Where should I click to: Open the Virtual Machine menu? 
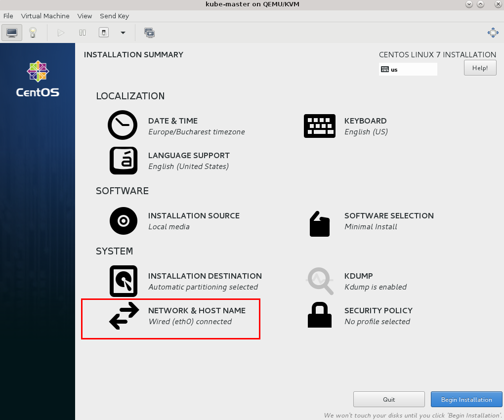(x=45, y=16)
